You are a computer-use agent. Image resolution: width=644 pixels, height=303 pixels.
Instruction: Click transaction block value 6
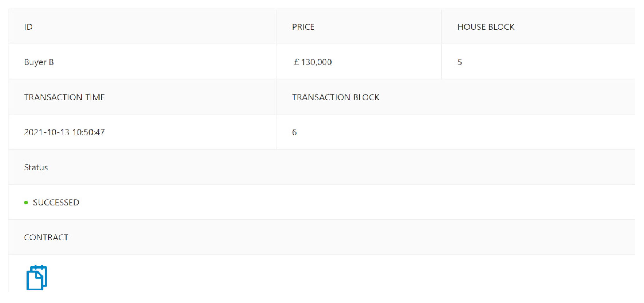(294, 132)
